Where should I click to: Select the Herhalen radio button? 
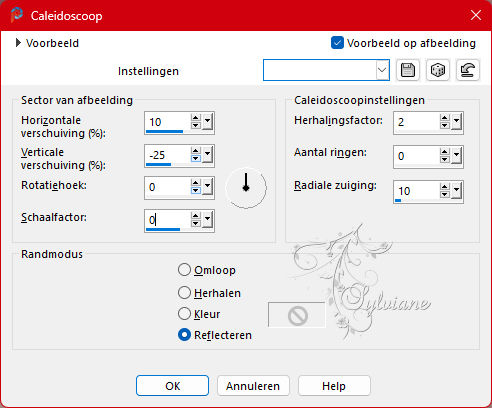[x=184, y=293]
